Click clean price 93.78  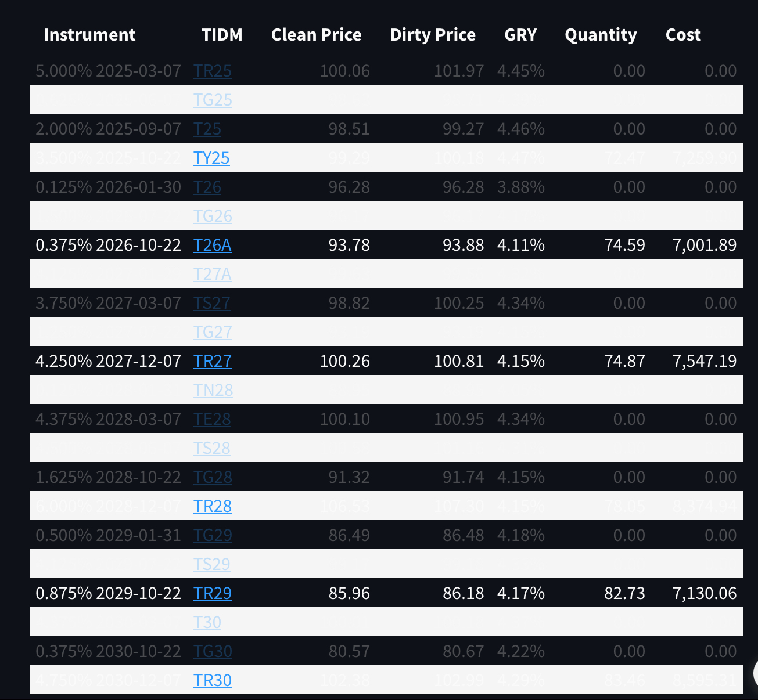pyautogui.click(x=349, y=245)
